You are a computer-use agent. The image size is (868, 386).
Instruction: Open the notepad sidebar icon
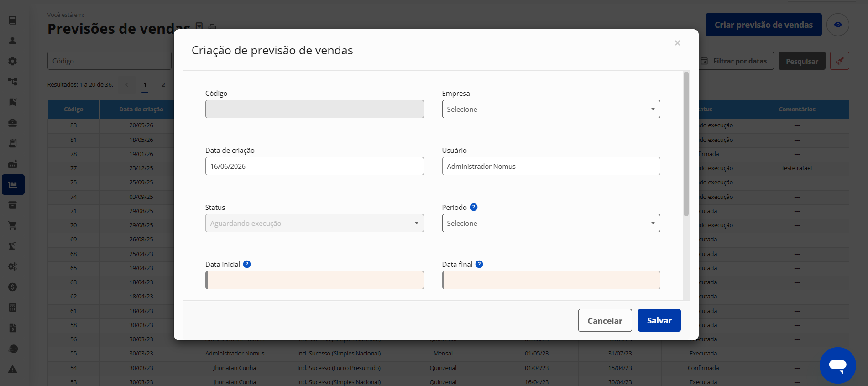pos(13,143)
